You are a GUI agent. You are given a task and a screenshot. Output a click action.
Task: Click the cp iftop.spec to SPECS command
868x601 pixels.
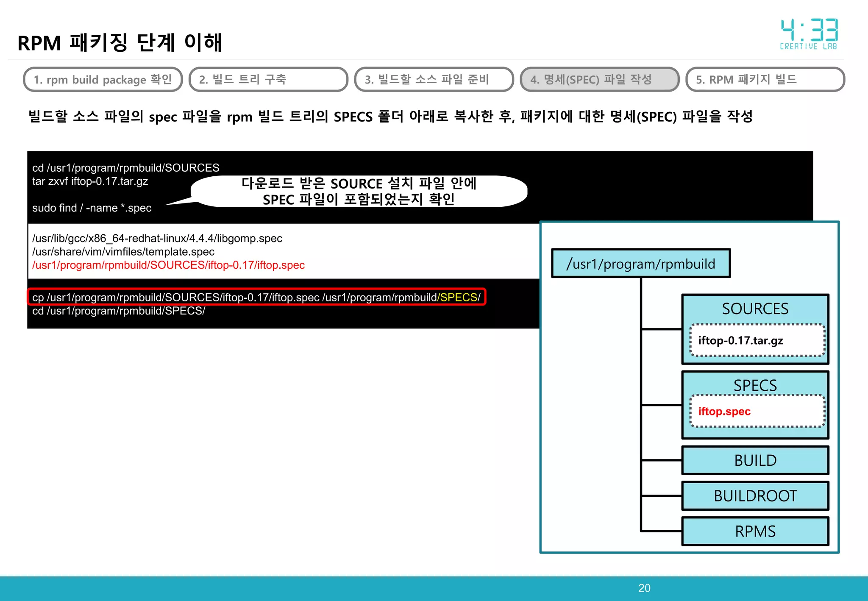pyautogui.click(x=256, y=297)
